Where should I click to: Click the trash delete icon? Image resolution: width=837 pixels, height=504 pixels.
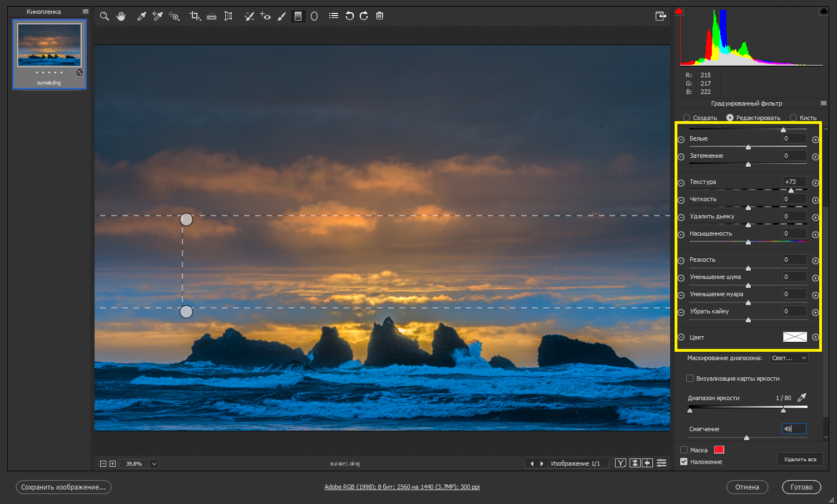(380, 16)
